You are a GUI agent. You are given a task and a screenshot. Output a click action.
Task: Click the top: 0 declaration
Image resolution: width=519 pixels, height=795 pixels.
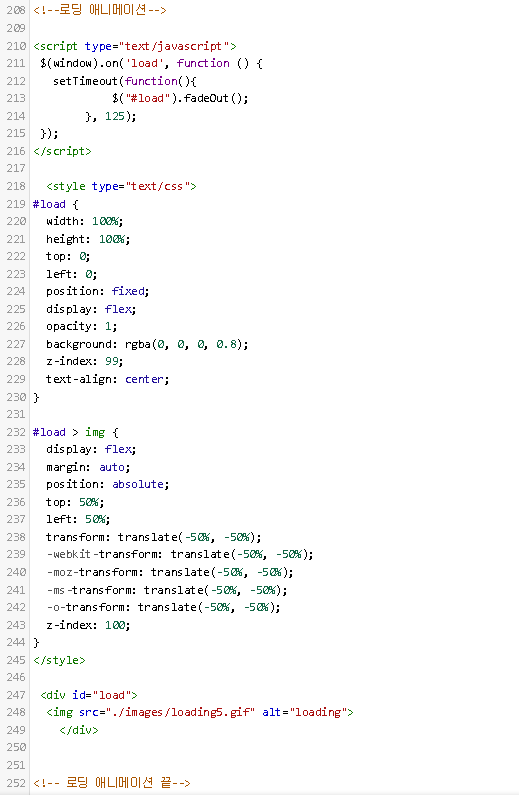tap(68, 256)
